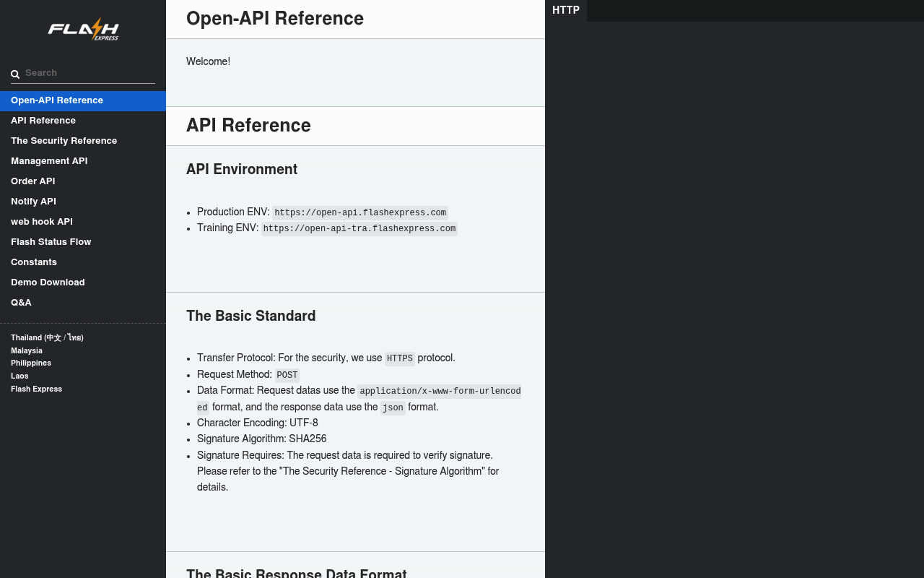
Task: Open the Flash Express footer link
Action: point(36,389)
